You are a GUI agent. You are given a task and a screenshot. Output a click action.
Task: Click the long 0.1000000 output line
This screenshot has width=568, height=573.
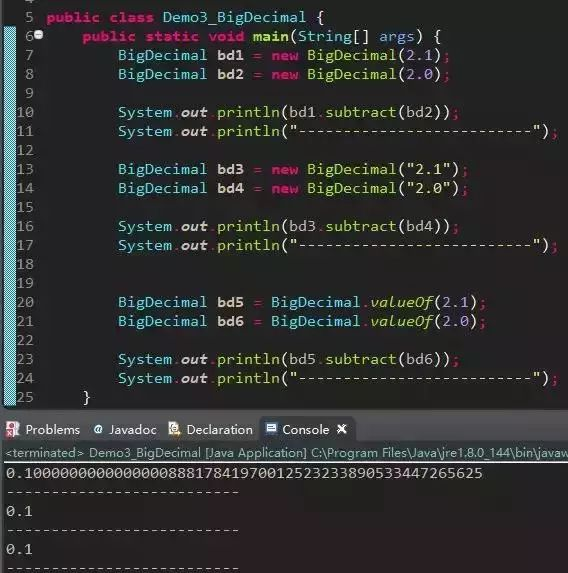244,473
